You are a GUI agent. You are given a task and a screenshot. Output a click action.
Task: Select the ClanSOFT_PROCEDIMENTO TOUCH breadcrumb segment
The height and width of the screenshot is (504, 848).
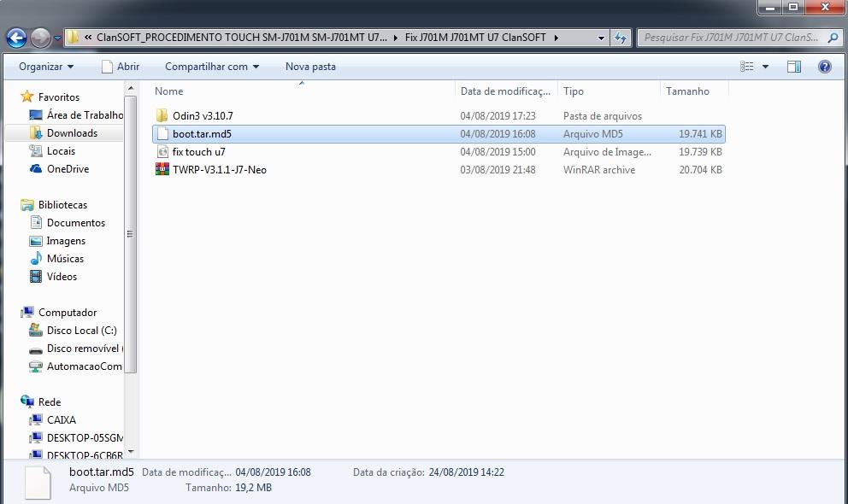(242, 38)
